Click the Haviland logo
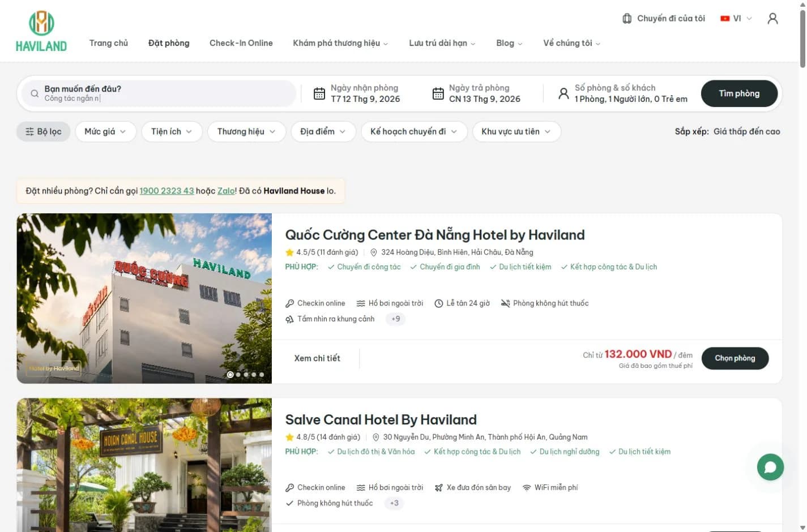The width and height of the screenshot is (807, 532). [41, 32]
